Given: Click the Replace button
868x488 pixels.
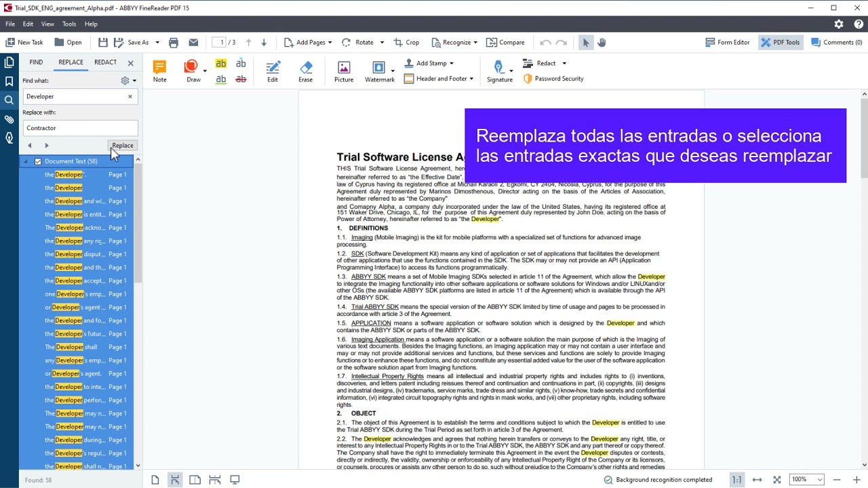Looking at the screenshot, I should coord(123,145).
